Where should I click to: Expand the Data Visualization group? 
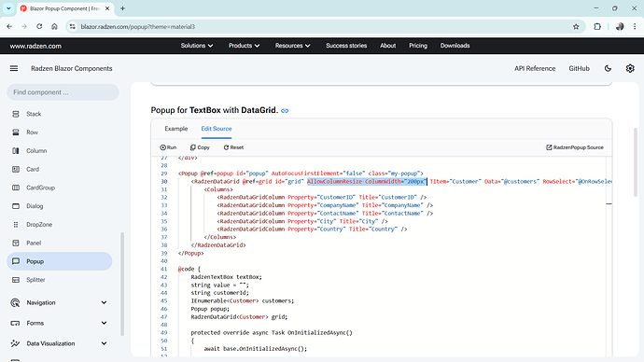(x=60, y=343)
